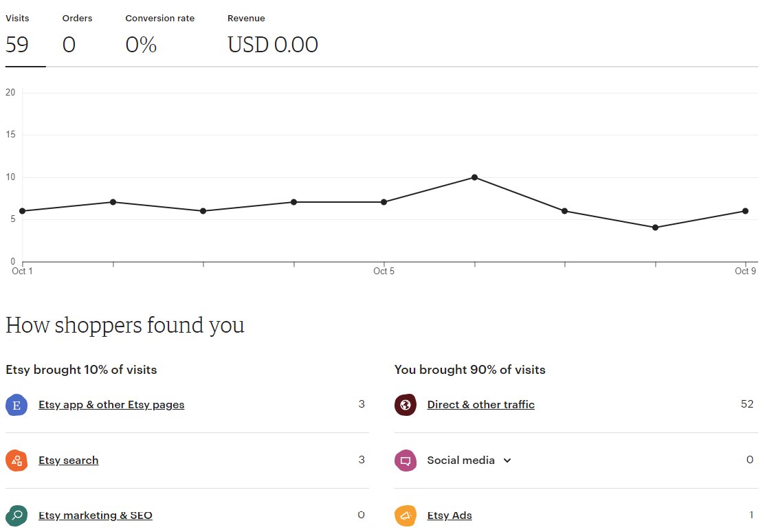
Task: Open Etsy app & other Etsy pages link
Action: [111, 405]
